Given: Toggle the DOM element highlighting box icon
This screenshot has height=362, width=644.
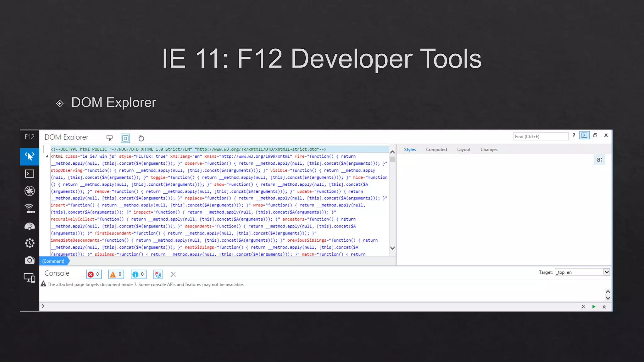Looking at the screenshot, I should (x=125, y=138).
